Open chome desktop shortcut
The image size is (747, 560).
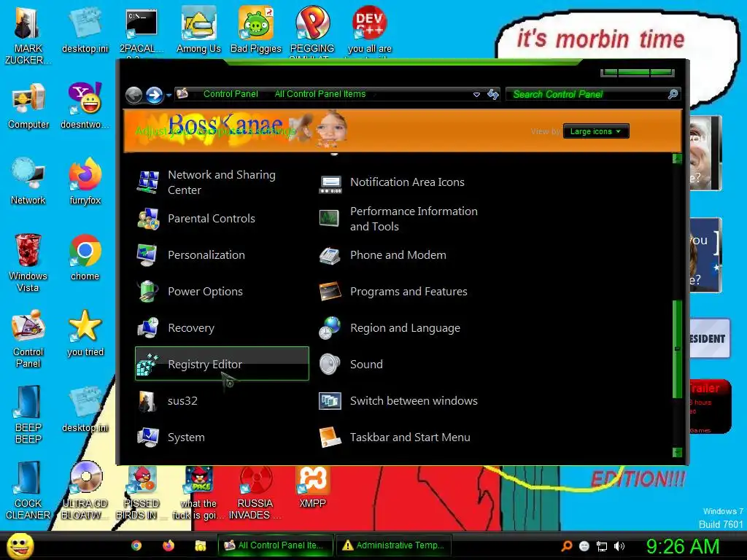(x=85, y=257)
